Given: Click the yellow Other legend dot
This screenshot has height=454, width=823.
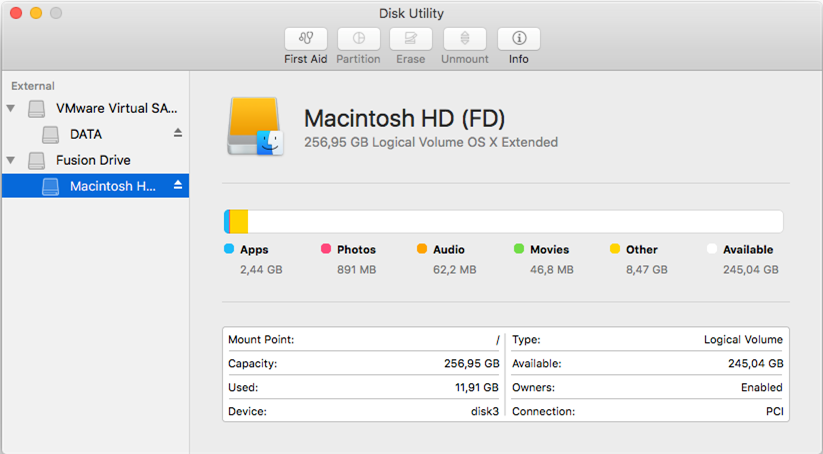Looking at the screenshot, I should tap(615, 249).
